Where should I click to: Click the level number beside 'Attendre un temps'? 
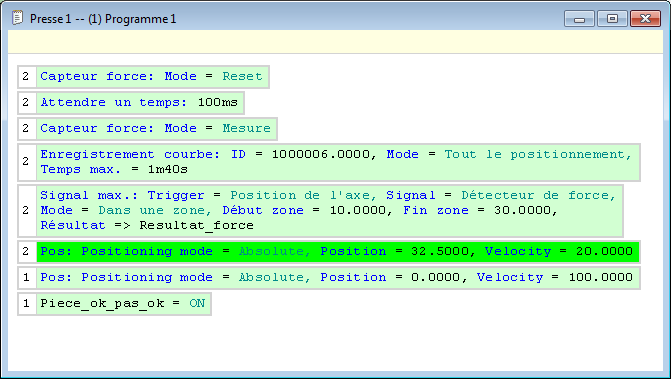click(26, 103)
